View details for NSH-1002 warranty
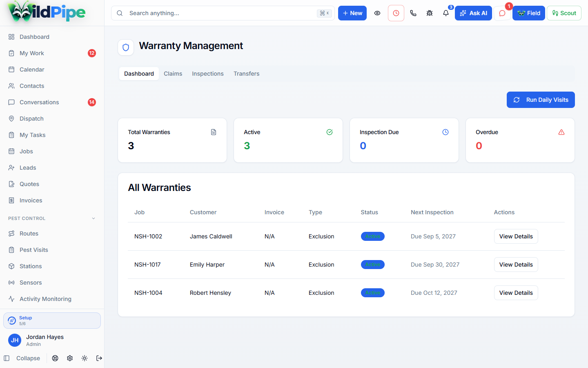Viewport: 588px width, 368px height. [x=516, y=236]
